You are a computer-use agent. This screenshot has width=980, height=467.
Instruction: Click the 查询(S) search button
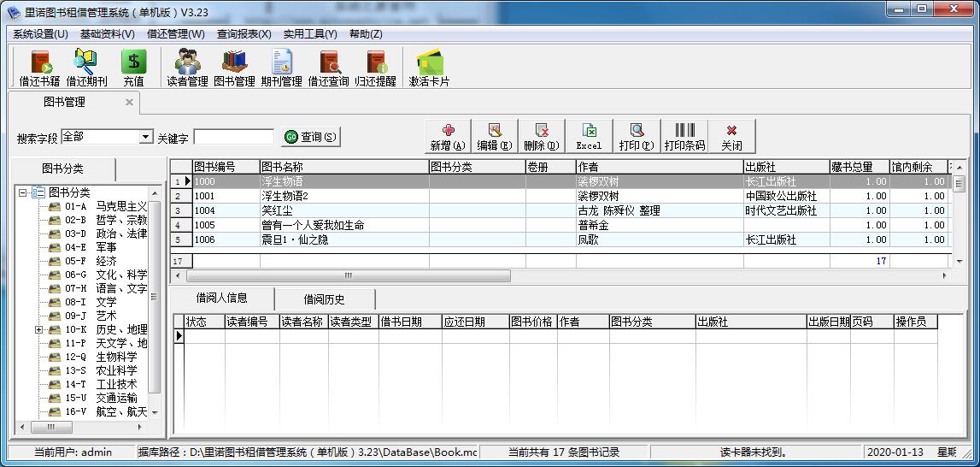pos(311,137)
